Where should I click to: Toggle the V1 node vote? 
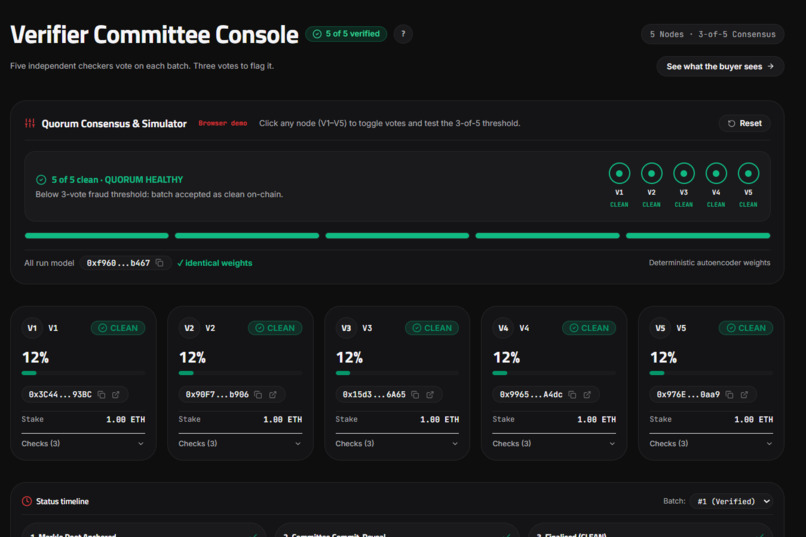(x=619, y=174)
